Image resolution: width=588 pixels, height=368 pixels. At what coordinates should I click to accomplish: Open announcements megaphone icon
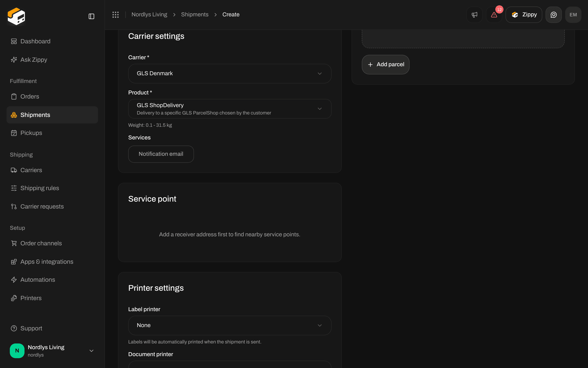tap(474, 15)
